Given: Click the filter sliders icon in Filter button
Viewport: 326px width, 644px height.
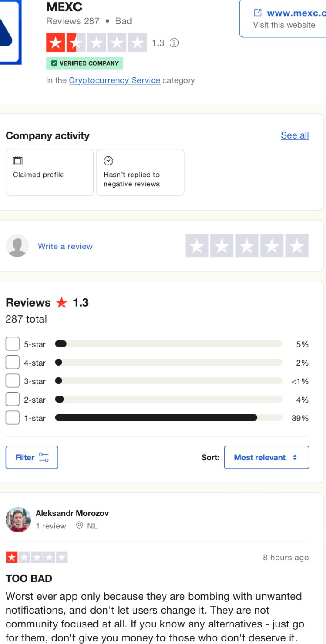Looking at the screenshot, I should tap(44, 457).
